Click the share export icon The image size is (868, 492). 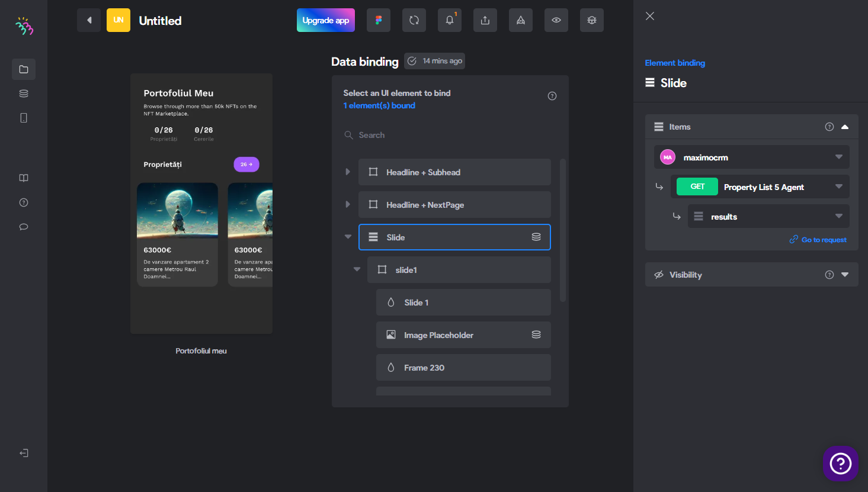click(x=485, y=20)
